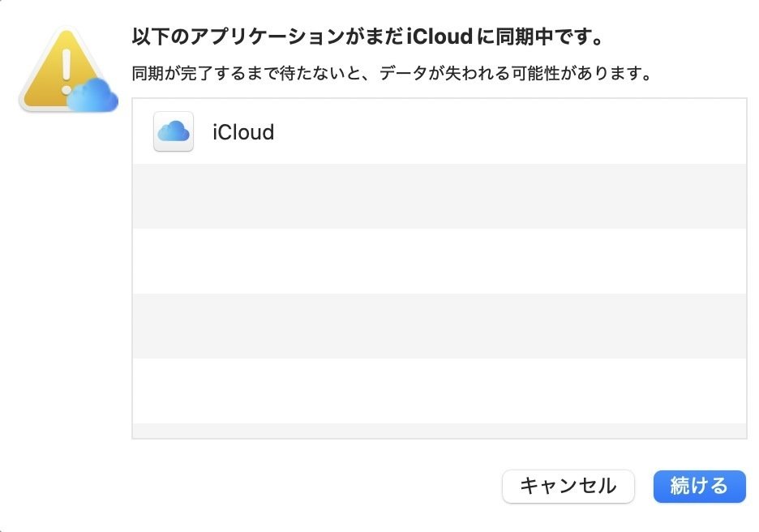Click the blue cloud badge on warning icon

[92, 96]
